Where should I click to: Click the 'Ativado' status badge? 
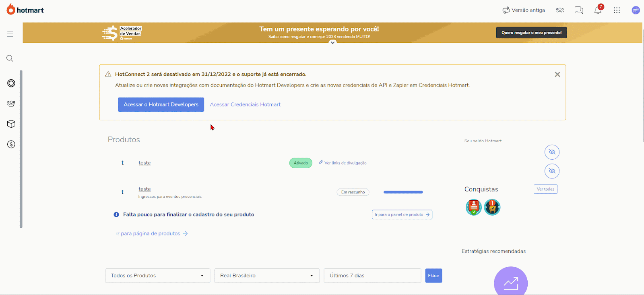[301, 163]
